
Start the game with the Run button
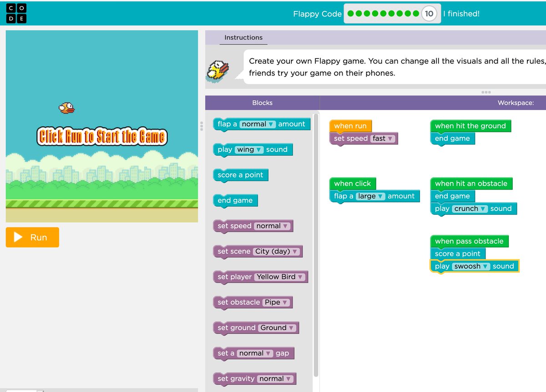click(x=32, y=237)
